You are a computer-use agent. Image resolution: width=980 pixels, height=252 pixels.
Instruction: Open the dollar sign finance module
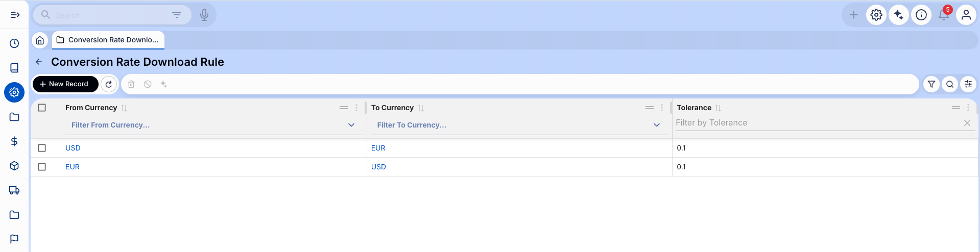[x=14, y=141]
